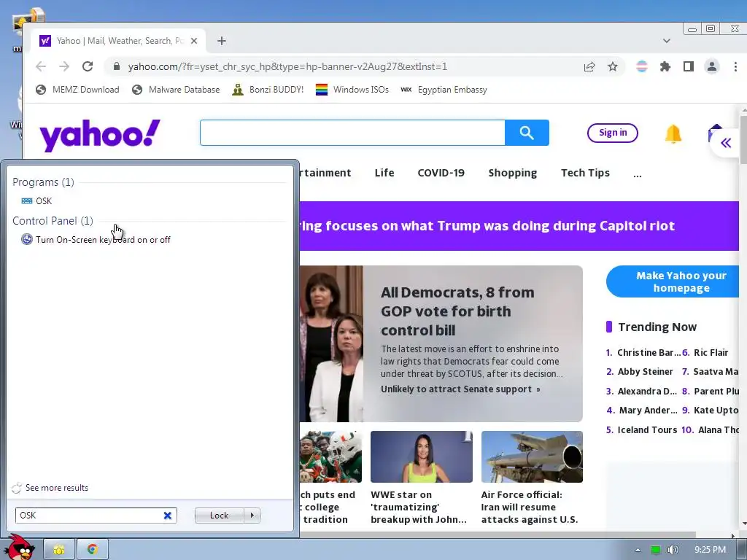This screenshot has height=560, width=747.
Task: Open football players article thumbnail
Action: point(330,456)
